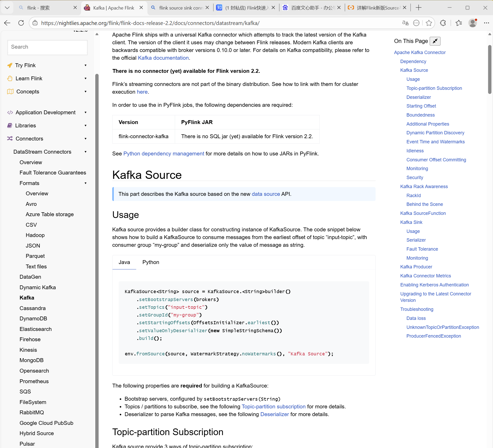Switch to flink source sink conn tab

(180, 8)
